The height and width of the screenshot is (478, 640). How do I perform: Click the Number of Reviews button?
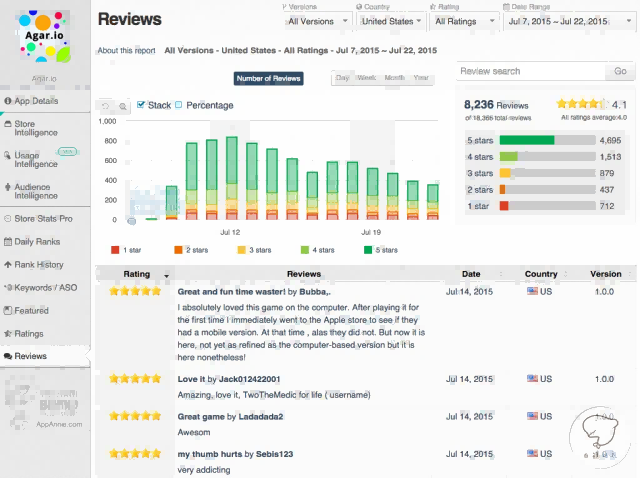click(x=269, y=78)
